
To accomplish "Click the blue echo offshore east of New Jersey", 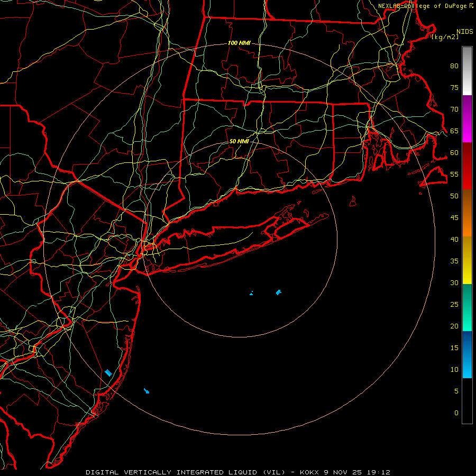I will point(147,391).
